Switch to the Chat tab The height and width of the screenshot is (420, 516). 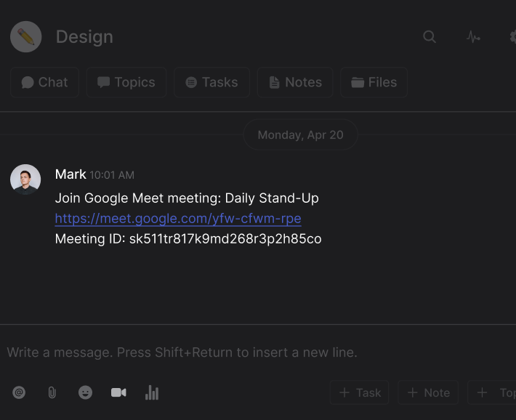click(x=44, y=82)
